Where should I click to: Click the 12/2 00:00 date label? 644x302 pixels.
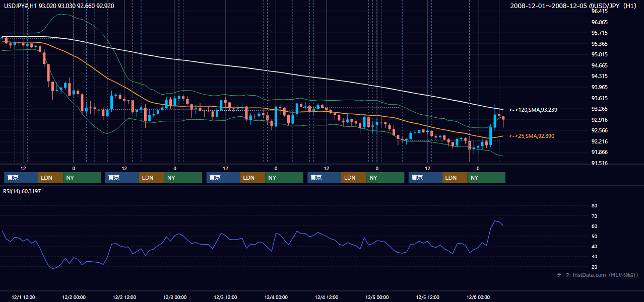coord(74,297)
